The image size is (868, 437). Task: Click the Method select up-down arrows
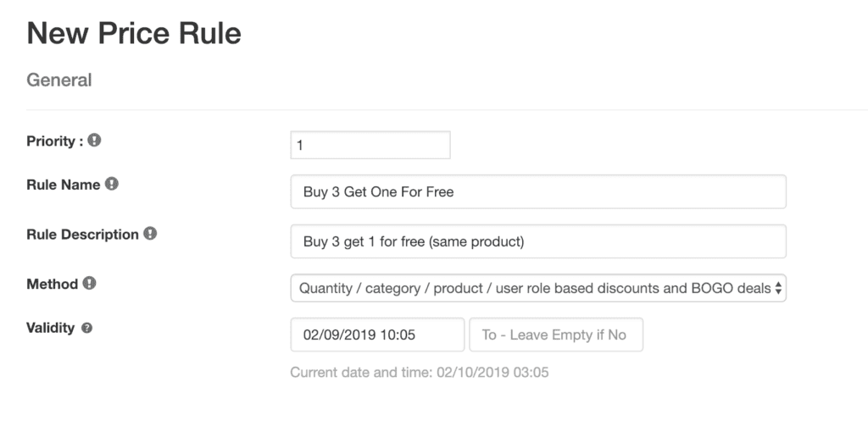pyautogui.click(x=778, y=288)
